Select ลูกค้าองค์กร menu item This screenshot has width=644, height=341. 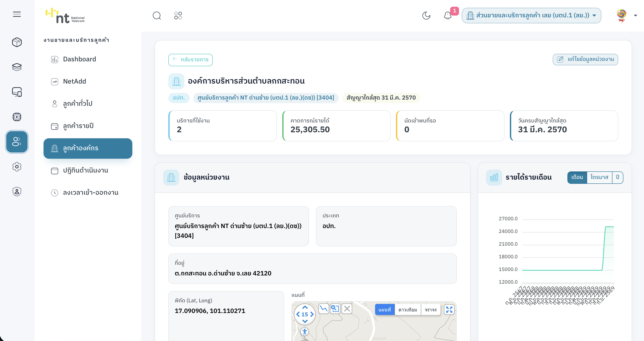pos(88,148)
